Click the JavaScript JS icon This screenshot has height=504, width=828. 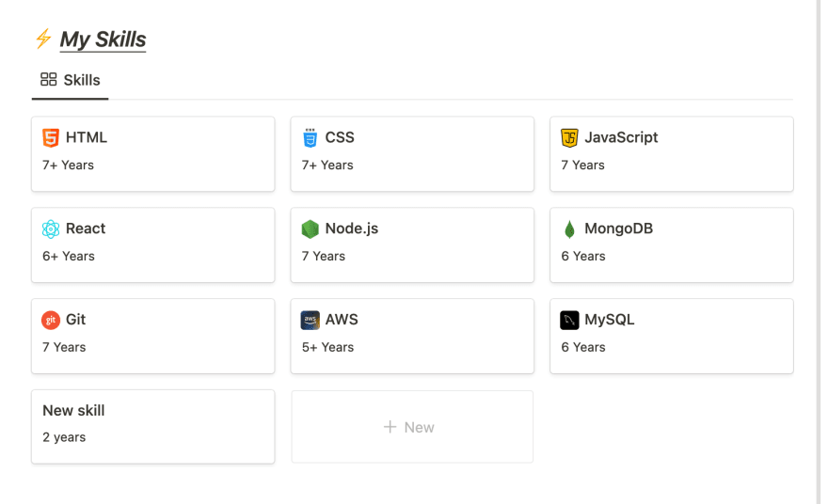pos(569,137)
